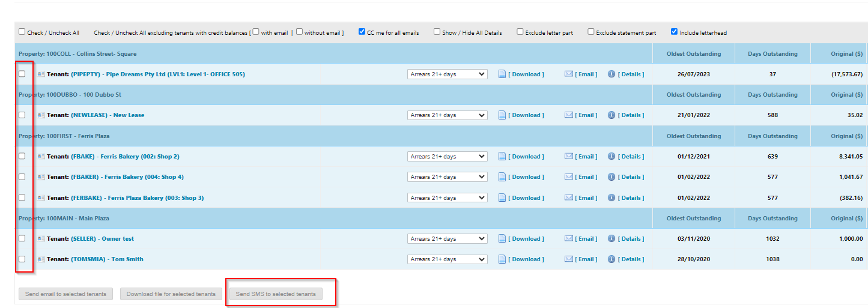Click download document icon for Ferris Plaza Bakery Shop 3

pos(502,198)
